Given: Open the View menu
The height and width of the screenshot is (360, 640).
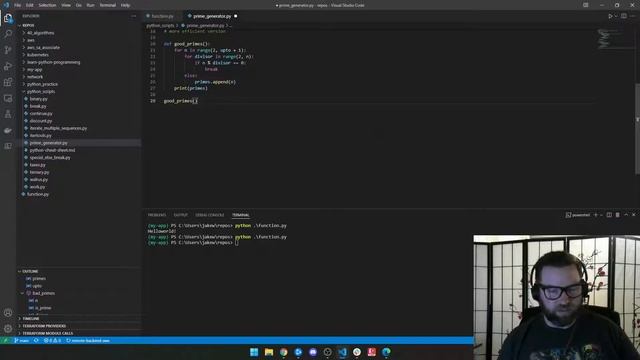Looking at the screenshot, I should pyautogui.click(x=66, y=5).
